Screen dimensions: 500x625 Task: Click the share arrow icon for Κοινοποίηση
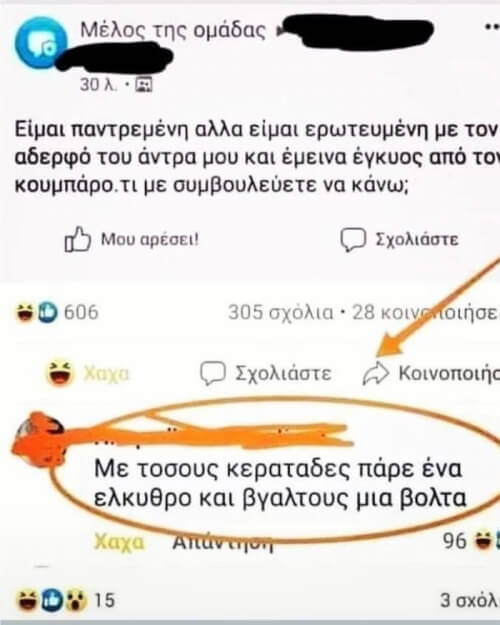(375, 373)
